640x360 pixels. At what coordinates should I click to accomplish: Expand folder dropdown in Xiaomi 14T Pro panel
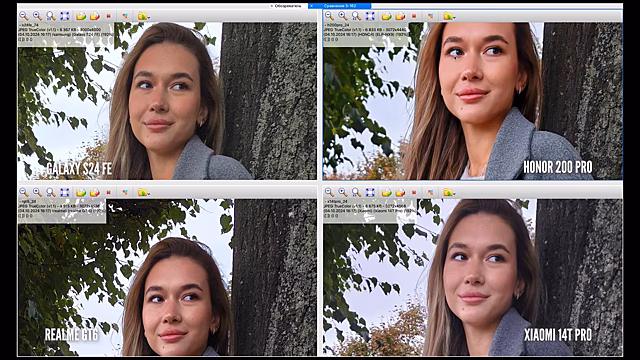pos(454,193)
